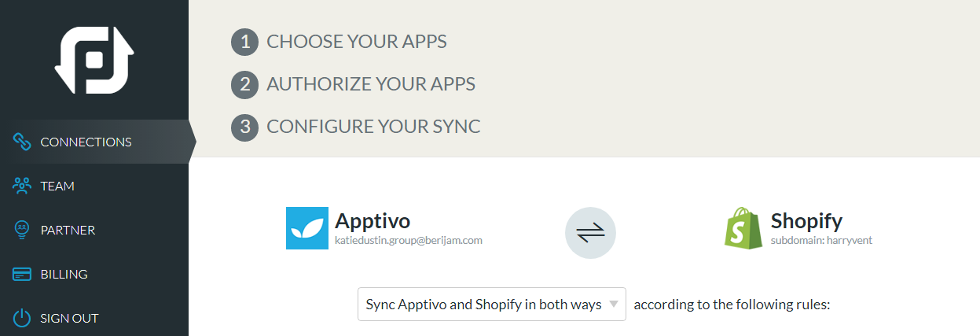The image size is (980, 336).
Task: Select the Sign Out menu item
Action: click(94, 318)
